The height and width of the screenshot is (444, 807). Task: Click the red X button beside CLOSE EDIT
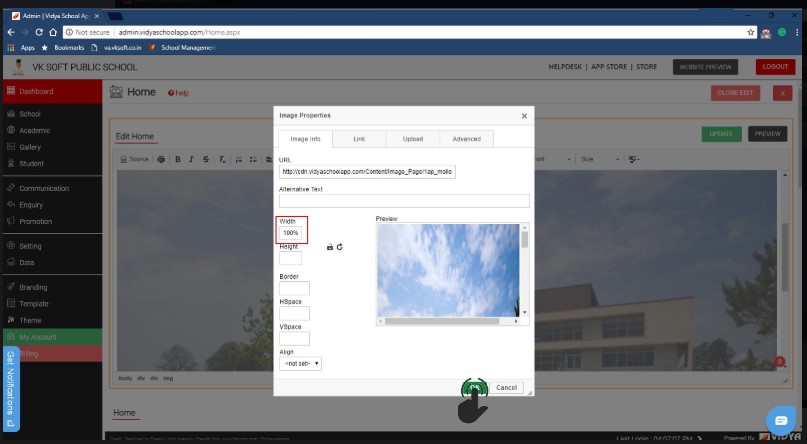pos(782,93)
